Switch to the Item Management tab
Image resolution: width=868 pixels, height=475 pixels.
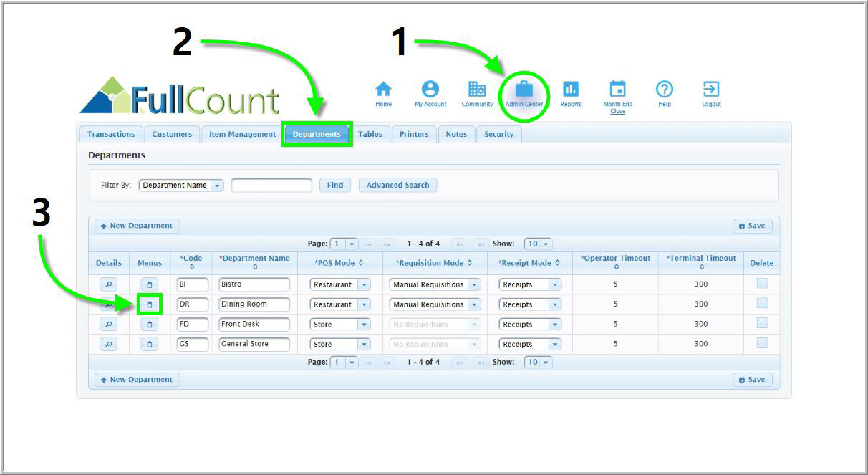242,134
